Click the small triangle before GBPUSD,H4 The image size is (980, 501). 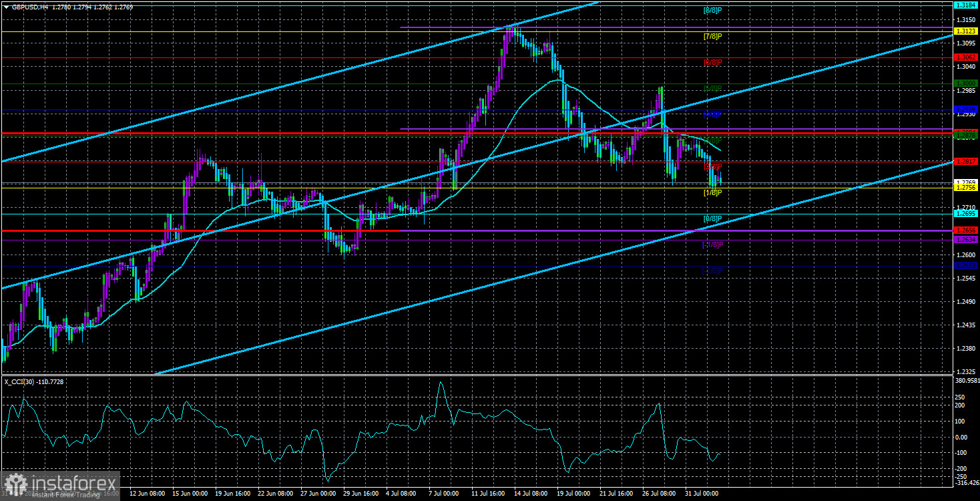[6, 6]
